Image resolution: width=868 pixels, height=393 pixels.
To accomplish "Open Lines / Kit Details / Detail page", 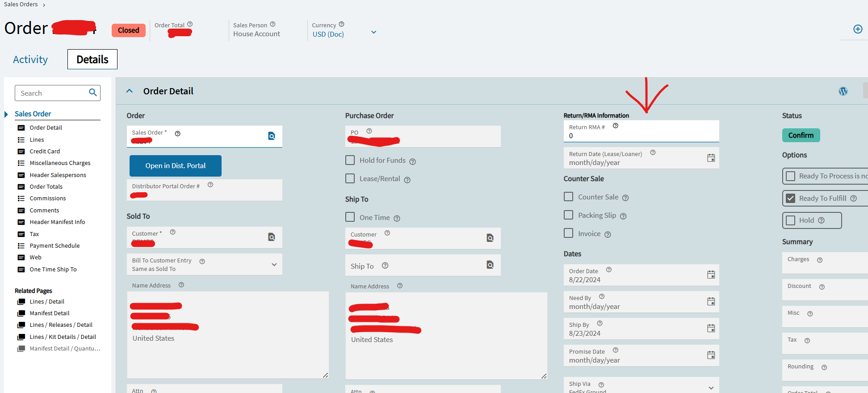I will (63, 337).
